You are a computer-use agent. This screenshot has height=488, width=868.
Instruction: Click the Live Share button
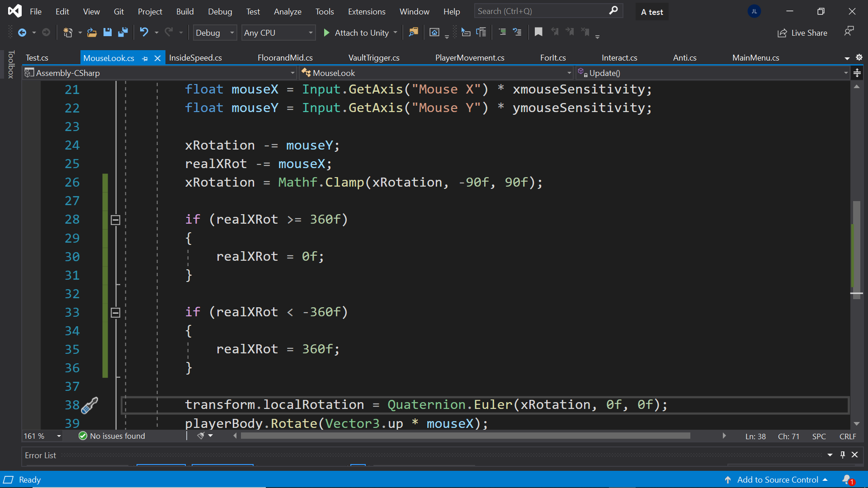(x=803, y=33)
